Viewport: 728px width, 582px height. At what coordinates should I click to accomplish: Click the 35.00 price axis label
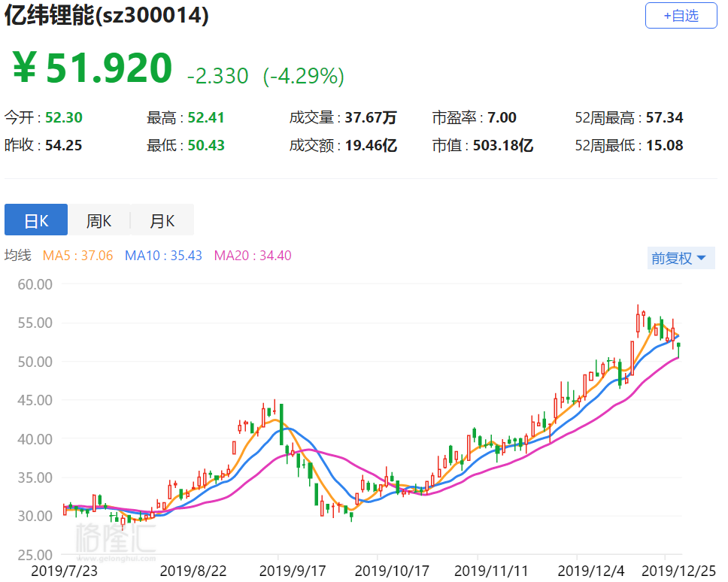tap(35, 477)
